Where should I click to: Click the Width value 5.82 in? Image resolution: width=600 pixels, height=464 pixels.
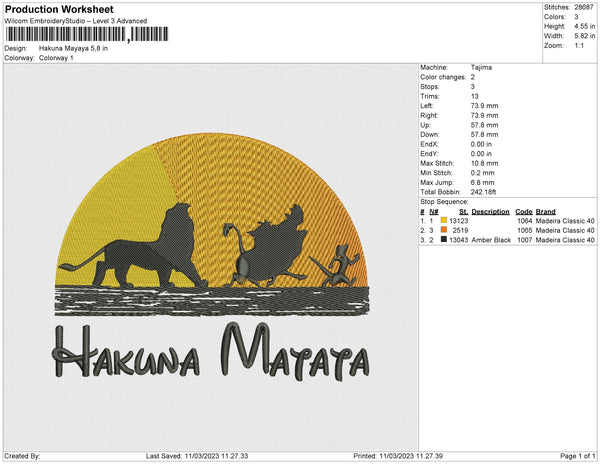(584, 36)
